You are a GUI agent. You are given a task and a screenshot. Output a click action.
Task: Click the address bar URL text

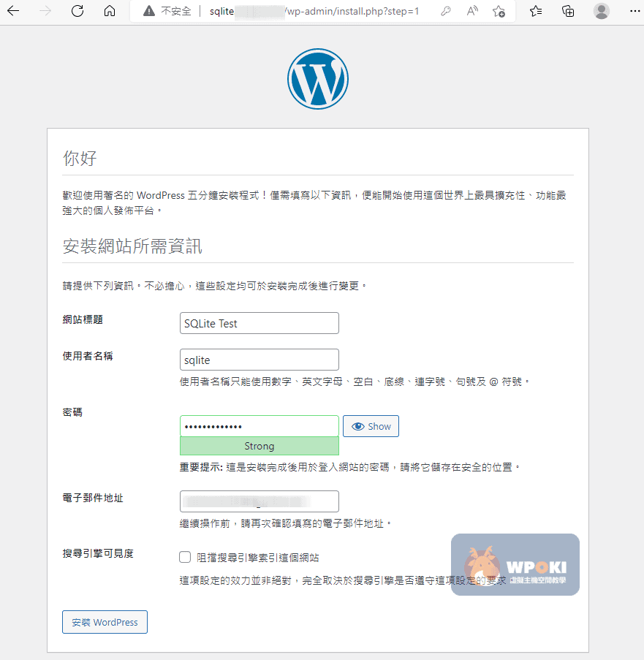[314, 12]
